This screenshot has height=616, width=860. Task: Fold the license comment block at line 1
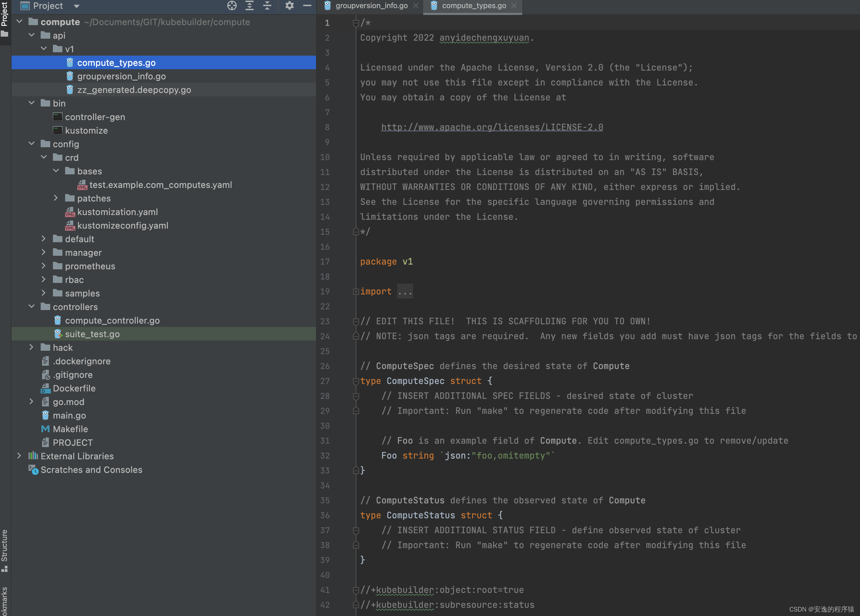click(x=356, y=23)
